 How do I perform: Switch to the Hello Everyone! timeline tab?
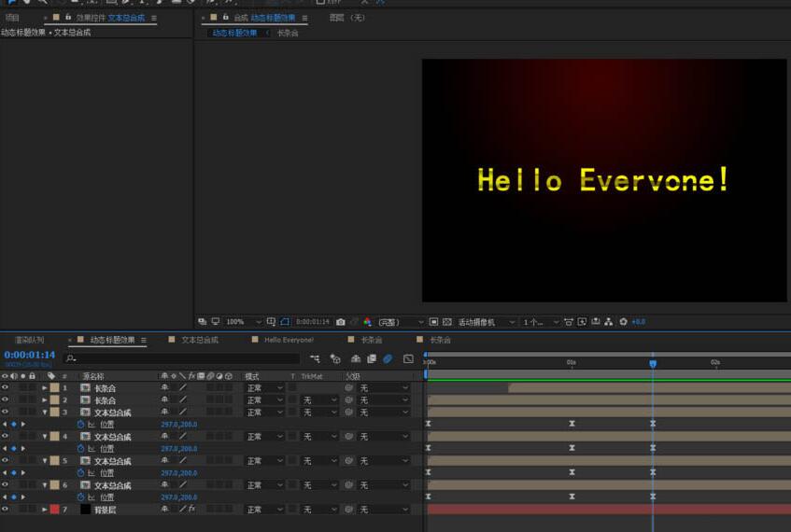click(x=290, y=341)
